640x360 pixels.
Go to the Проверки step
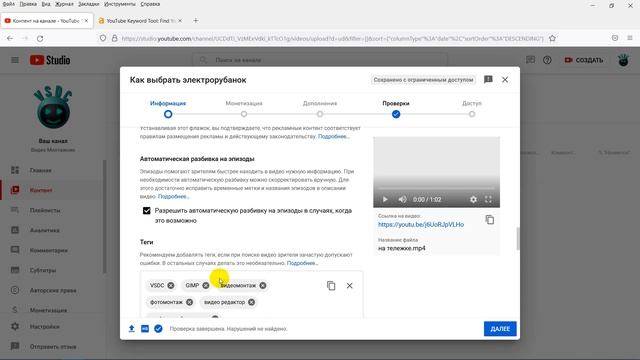coord(396,109)
